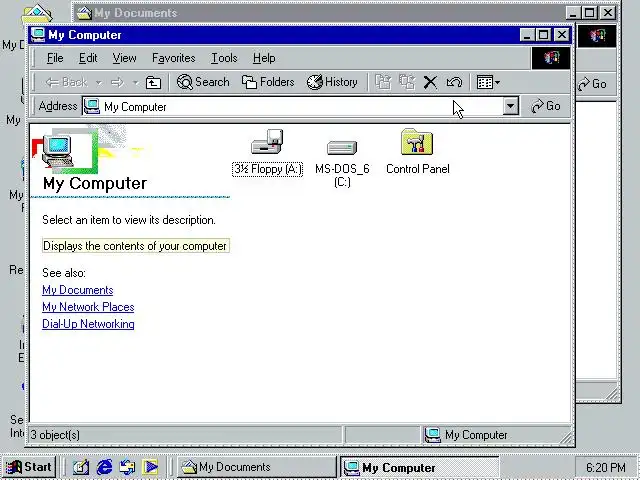Click the Undo toolbar icon
Viewport: 640px width, 480px height.
[x=454, y=82]
